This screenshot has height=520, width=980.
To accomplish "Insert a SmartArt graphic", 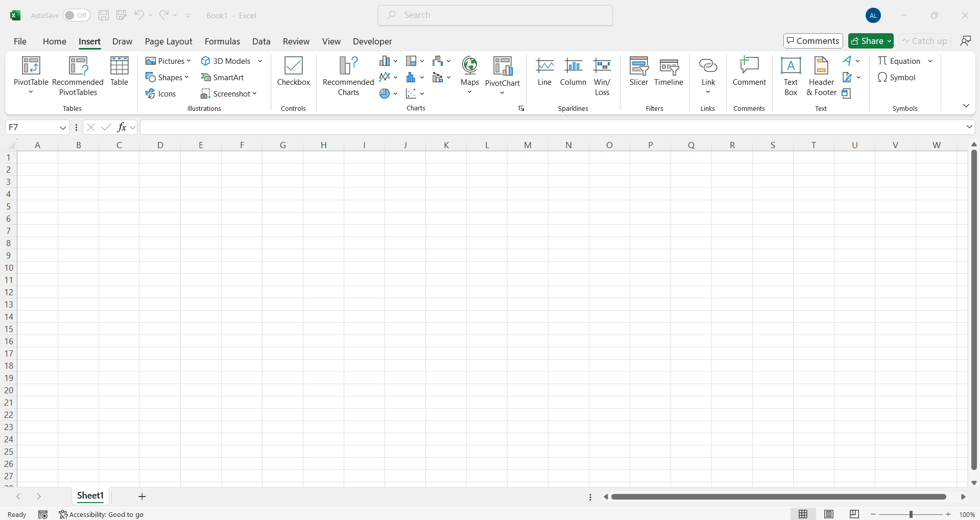I will [222, 77].
